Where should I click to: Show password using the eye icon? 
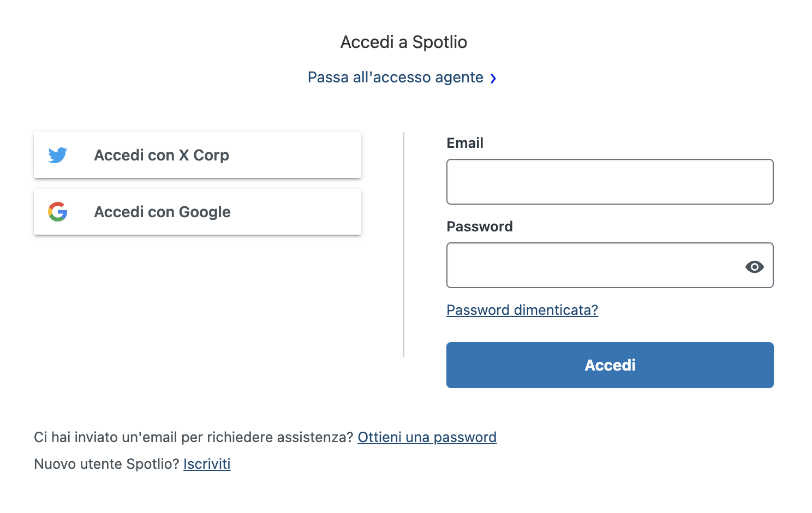pyautogui.click(x=754, y=267)
